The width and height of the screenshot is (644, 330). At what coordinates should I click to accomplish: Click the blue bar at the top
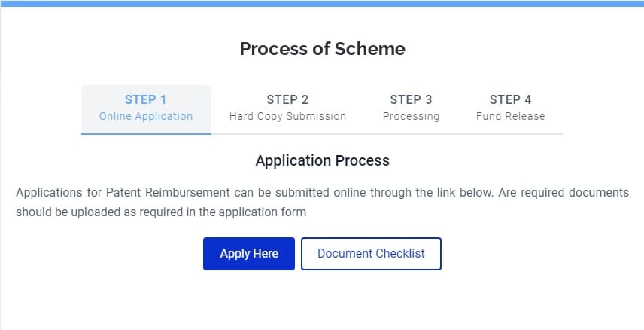point(322,3)
